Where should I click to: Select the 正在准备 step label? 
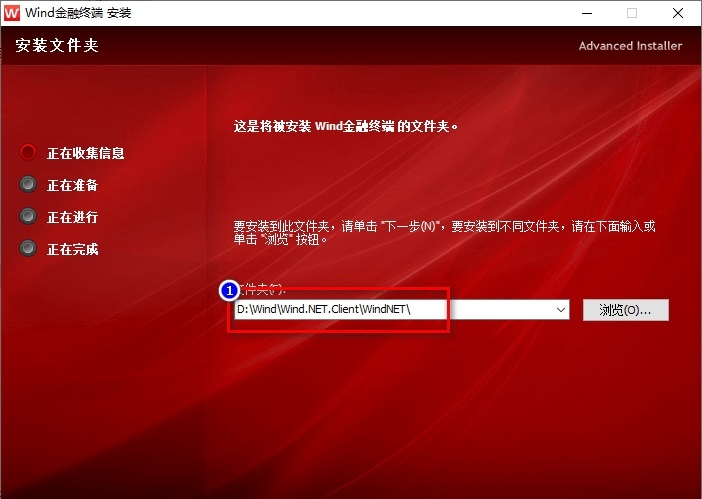pos(73,185)
